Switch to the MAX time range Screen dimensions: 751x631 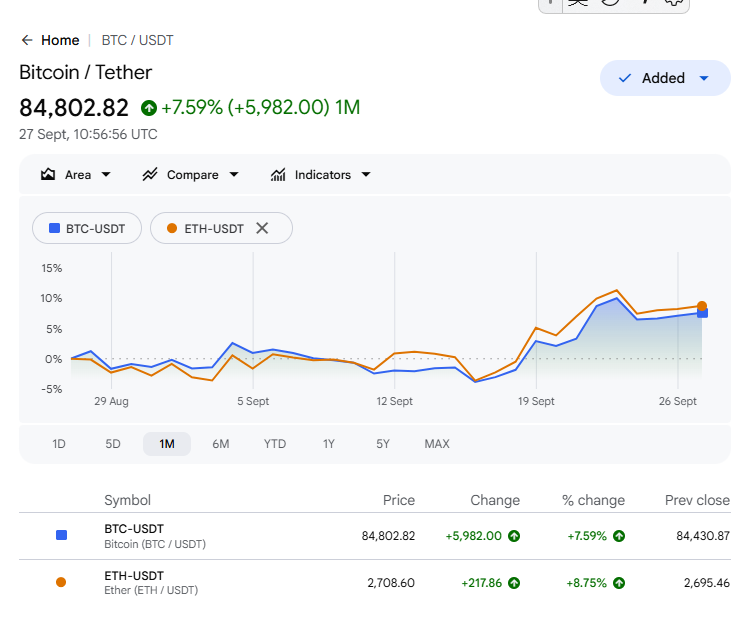[437, 444]
